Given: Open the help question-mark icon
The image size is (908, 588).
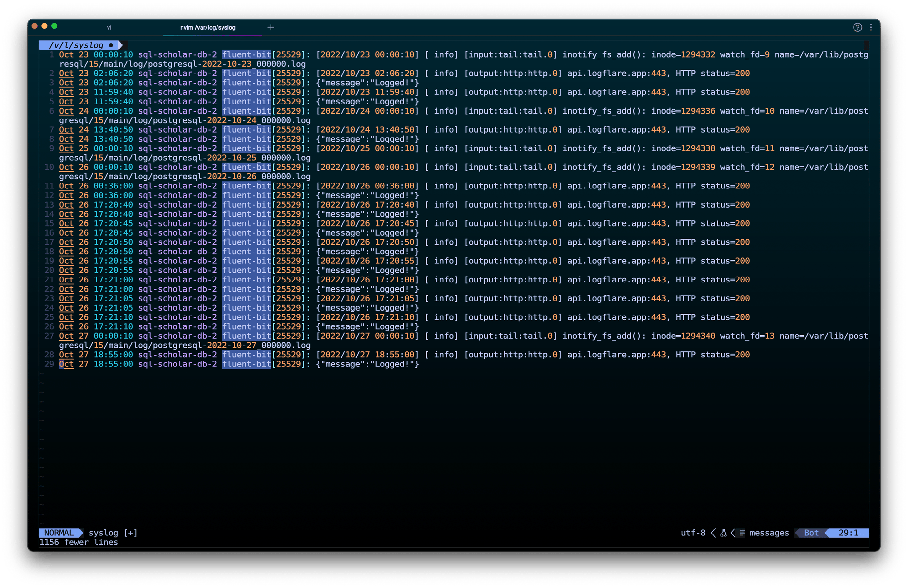Looking at the screenshot, I should 857,27.
